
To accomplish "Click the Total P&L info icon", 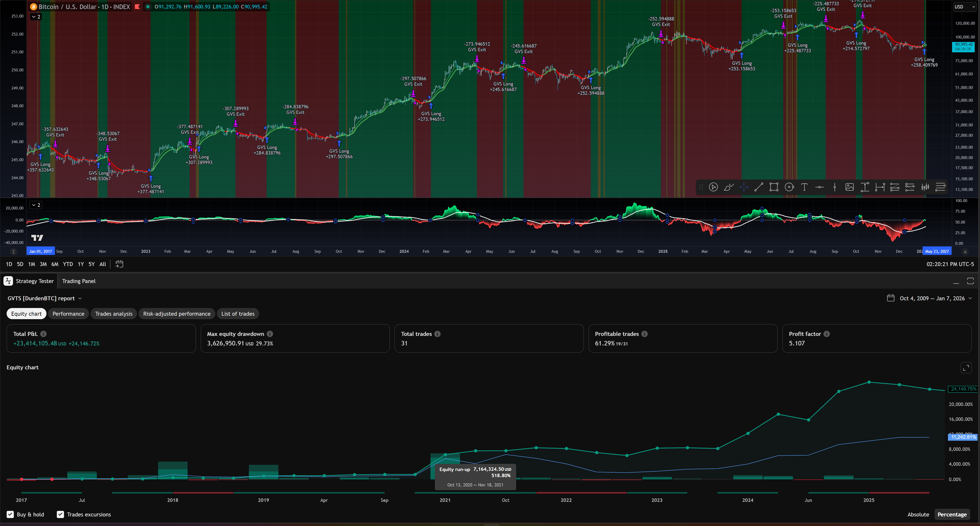I will [x=43, y=334].
